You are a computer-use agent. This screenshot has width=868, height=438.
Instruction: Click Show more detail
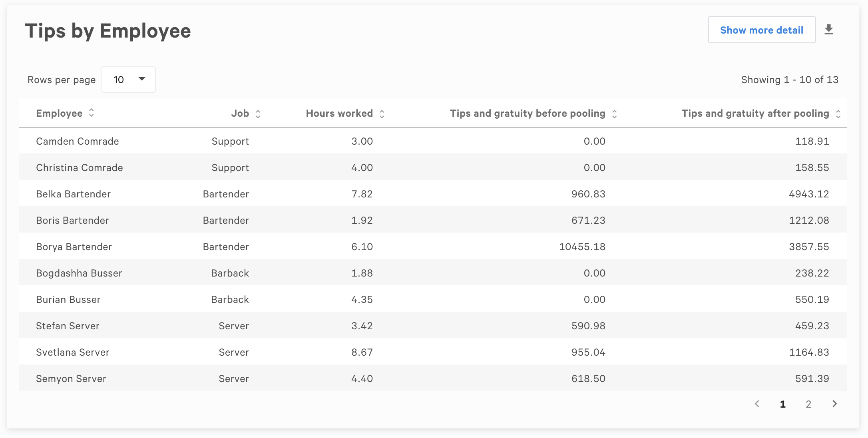(x=761, y=30)
